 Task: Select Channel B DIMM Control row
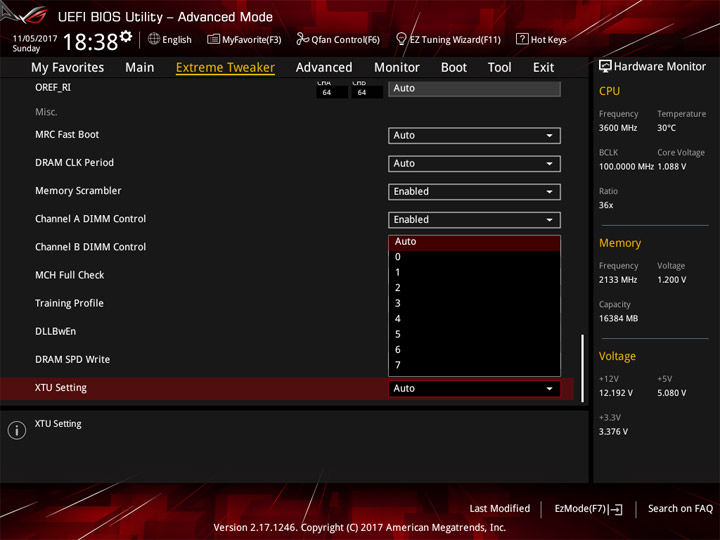(x=90, y=247)
